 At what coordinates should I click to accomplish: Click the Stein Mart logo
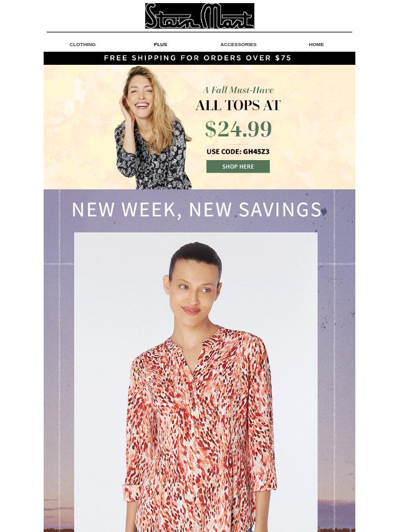199,16
